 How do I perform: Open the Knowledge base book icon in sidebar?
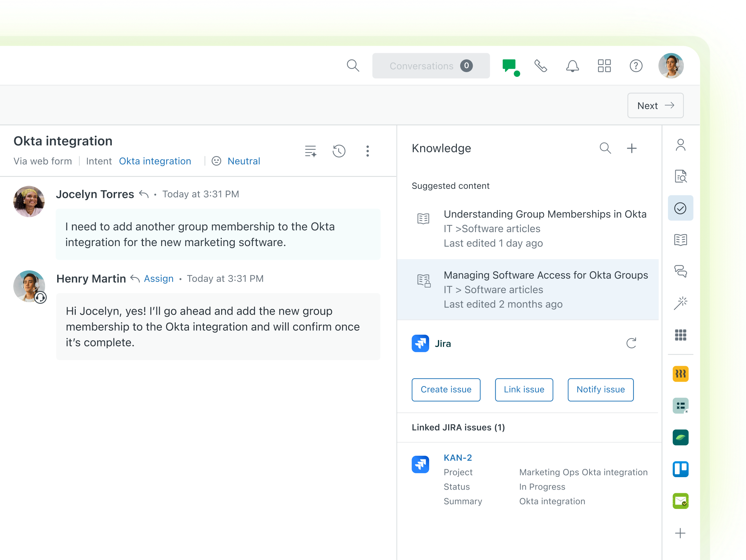coord(681,240)
